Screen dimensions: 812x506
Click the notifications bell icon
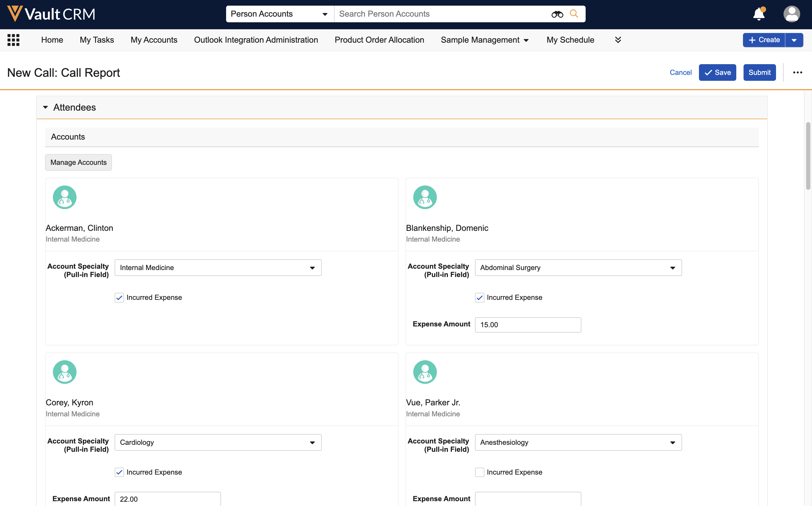(759, 14)
